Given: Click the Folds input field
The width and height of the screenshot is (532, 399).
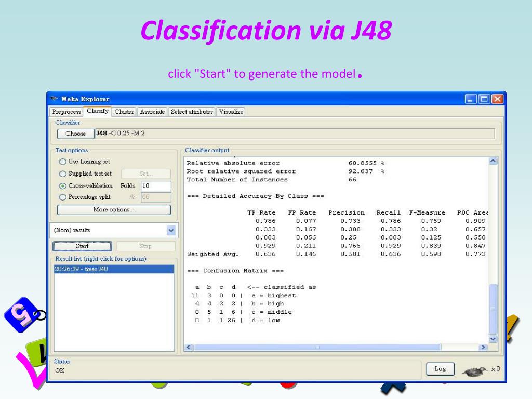Looking at the screenshot, I should [156, 186].
